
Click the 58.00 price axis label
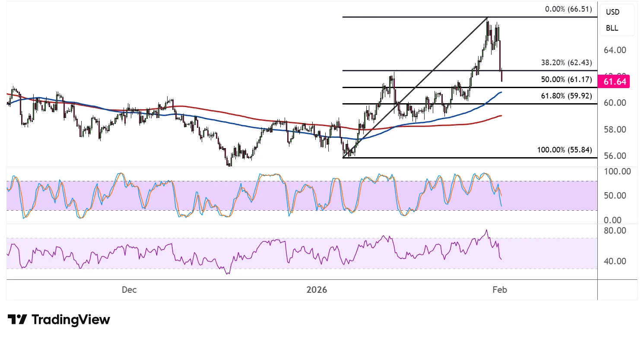coord(615,130)
